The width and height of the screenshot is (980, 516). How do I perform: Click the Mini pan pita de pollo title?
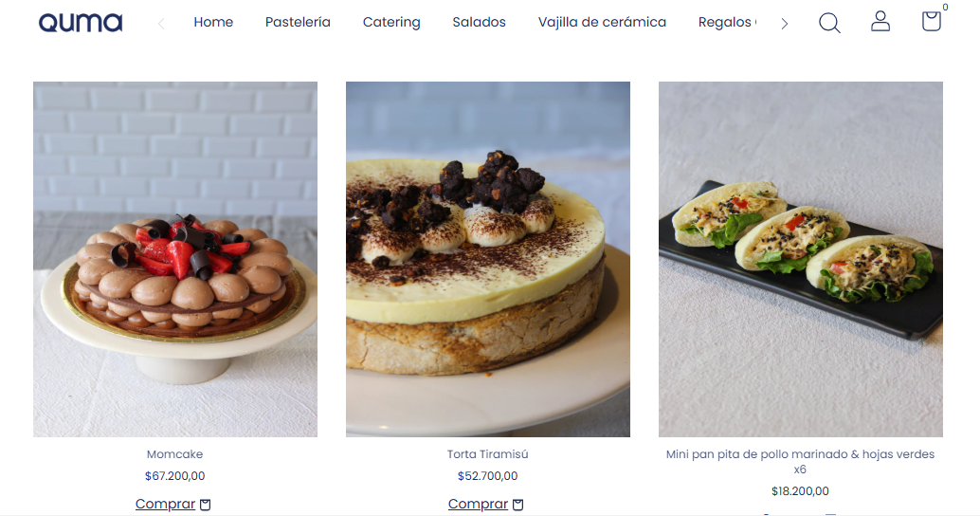click(x=800, y=462)
